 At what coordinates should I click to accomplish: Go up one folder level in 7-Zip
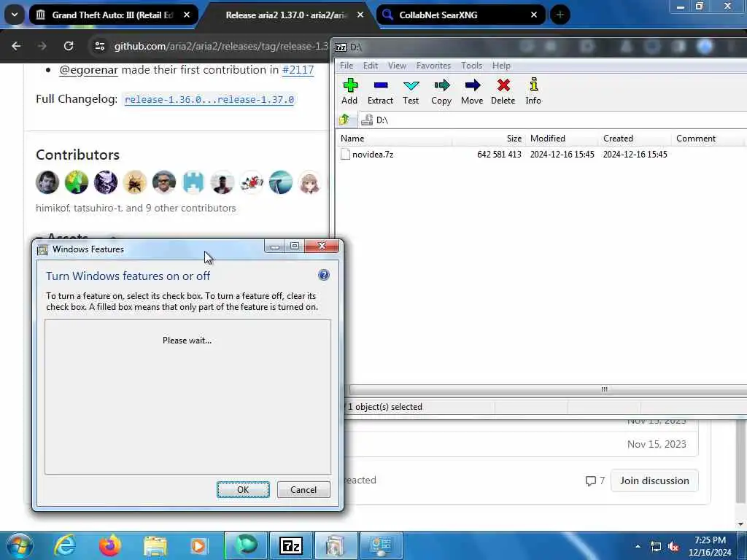(344, 120)
